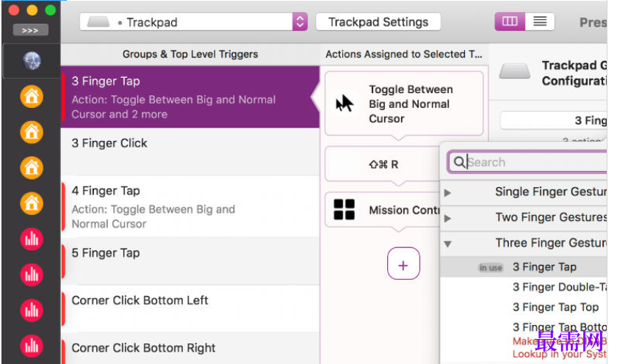
Task: Click the sidebar expand arrows button
Action: click(x=30, y=30)
